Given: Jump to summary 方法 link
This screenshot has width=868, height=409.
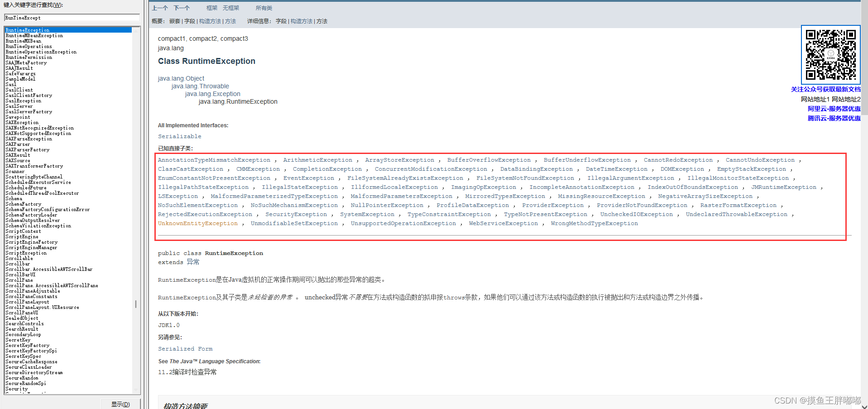Looking at the screenshot, I should (x=230, y=21).
